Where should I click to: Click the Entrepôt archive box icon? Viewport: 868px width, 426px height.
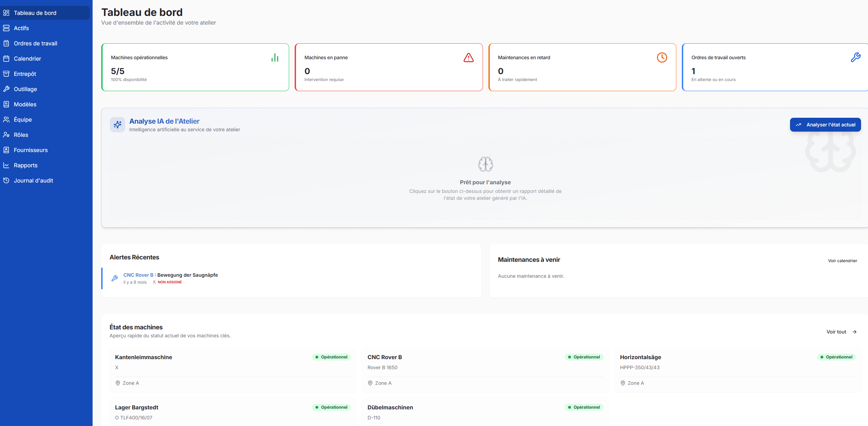coord(6,74)
